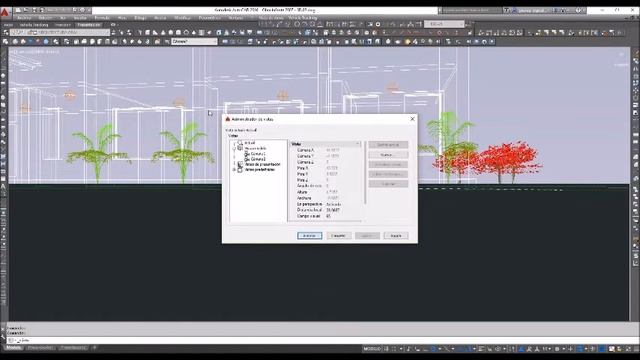Toggle the MODELO space button in status bar
Image resolution: width=640 pixels, height=360 pixels.
pyautogui.click(x=371, y=349)
